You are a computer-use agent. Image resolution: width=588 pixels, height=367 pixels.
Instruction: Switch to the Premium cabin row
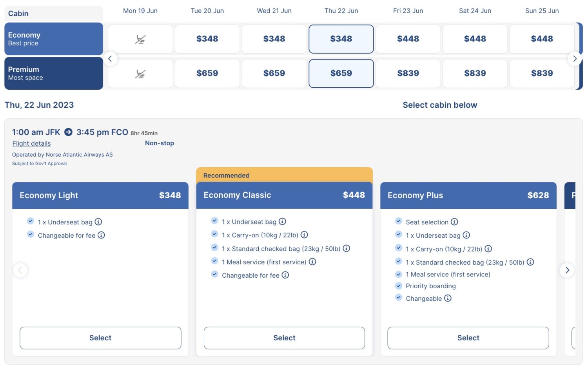pyautogui.click(x=54, y=73)
